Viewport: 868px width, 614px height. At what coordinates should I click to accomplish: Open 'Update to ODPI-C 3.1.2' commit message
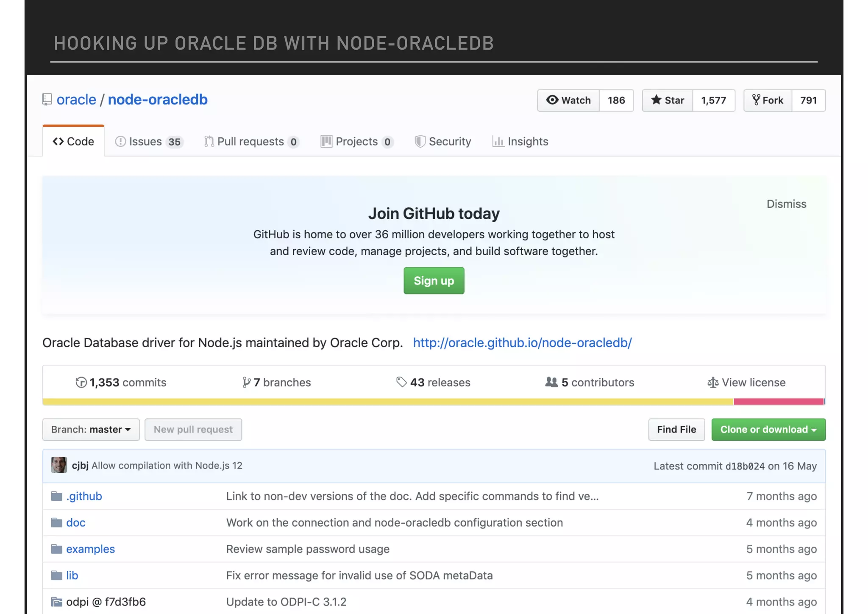point(286,602)
